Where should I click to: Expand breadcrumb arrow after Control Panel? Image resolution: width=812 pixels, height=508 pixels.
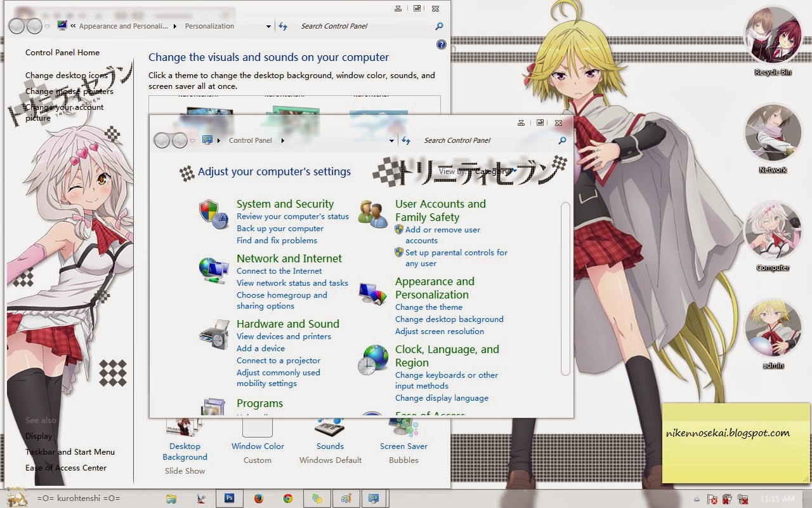tap(282, 140)
